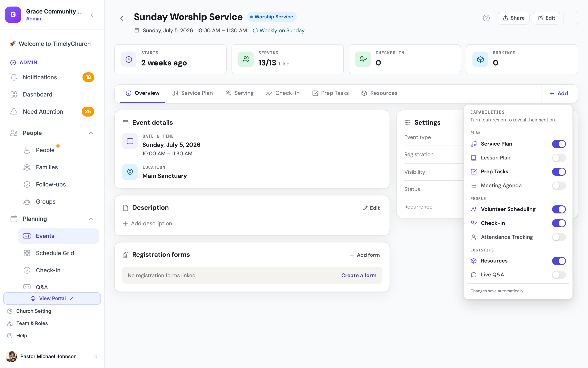Click the Events ticket icon
This screenshot has height=368, width=588.
[27, 236]
